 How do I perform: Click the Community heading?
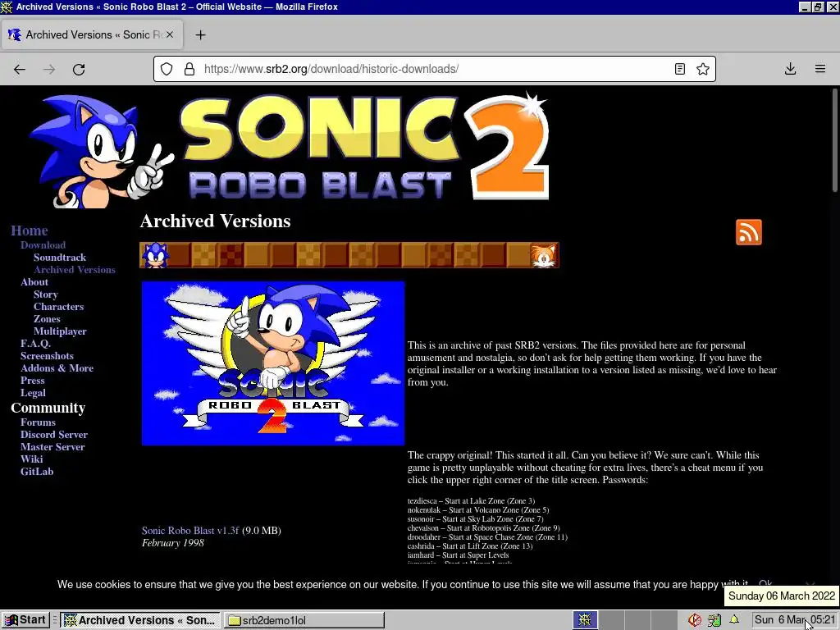[x=48, y=409]
